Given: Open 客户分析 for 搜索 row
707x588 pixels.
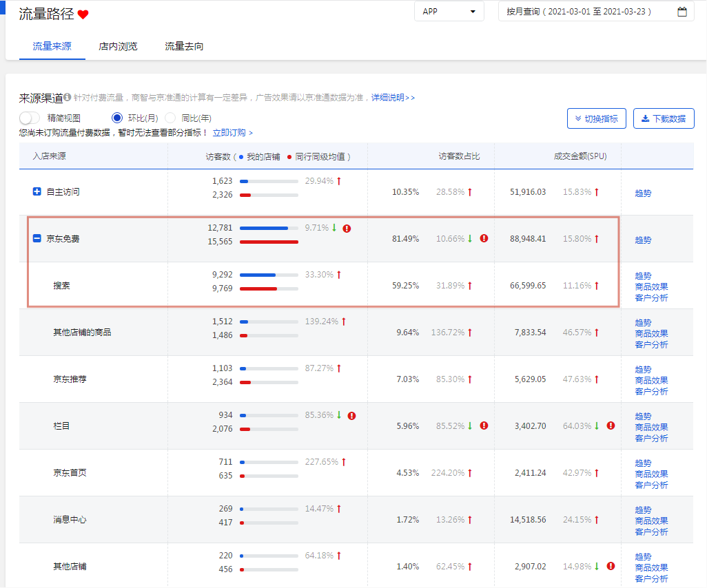Looking at the screenshot, I should pyautogui.click(x=651, y=298).
